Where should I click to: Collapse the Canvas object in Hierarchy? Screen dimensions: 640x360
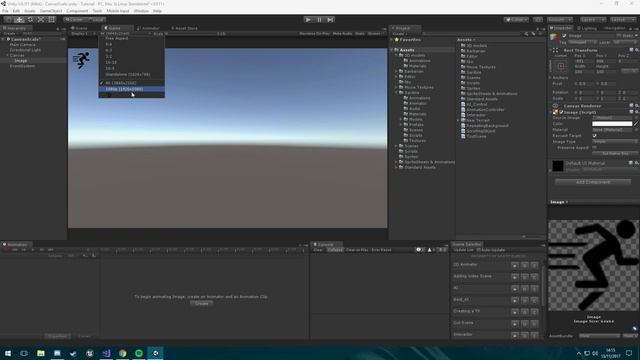pos(7,55)
